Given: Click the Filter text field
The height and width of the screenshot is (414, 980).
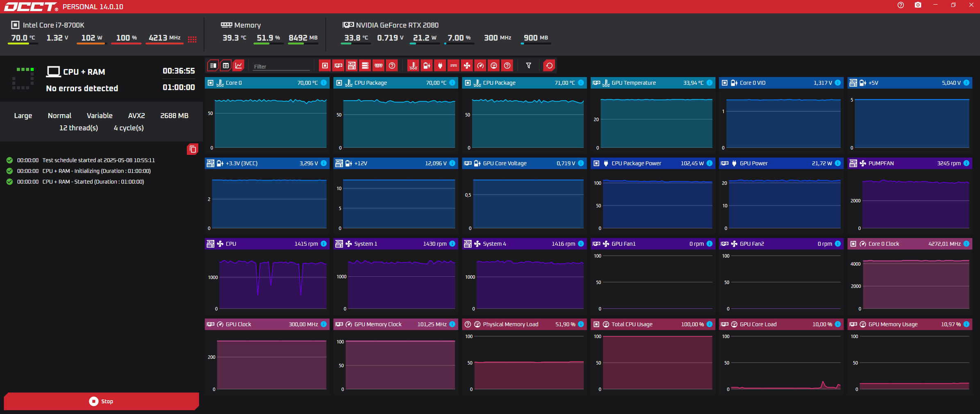Looking at the screenshot, I should pyautogui.click(x=281, y=66).
